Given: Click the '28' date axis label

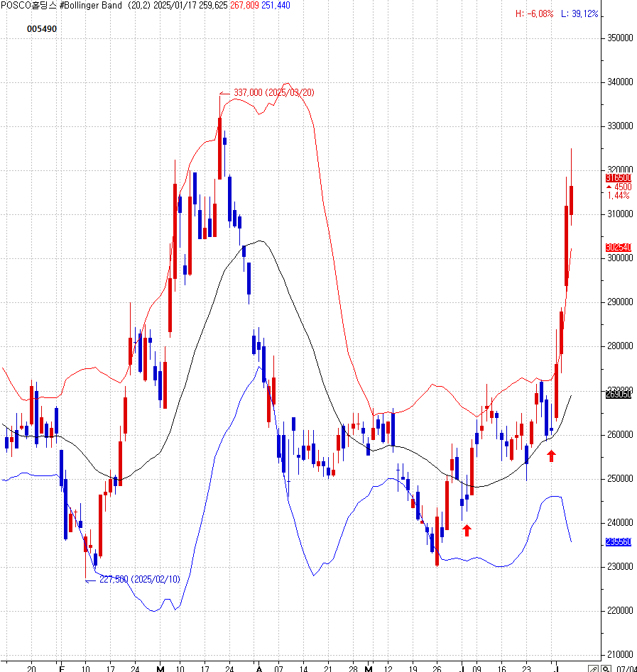Looking at the screenshot, I should [x=353, y=668].
